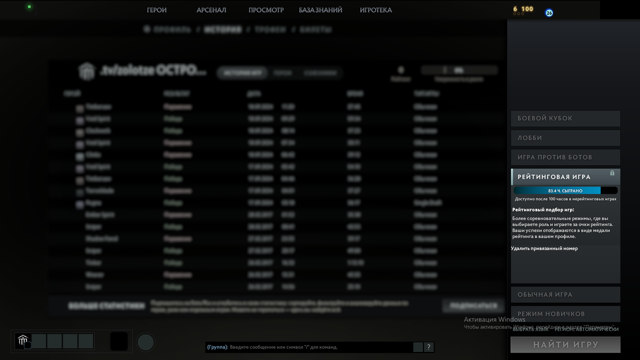Click the РЕЗУЛЬТАТ column header
The image size is (640, 360).
coord(177,94)
